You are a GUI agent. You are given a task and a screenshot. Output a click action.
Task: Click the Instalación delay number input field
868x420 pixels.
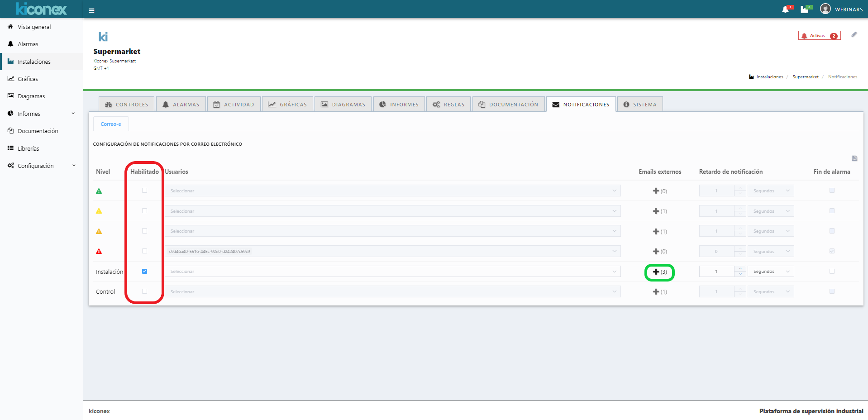tap(716, 272)
